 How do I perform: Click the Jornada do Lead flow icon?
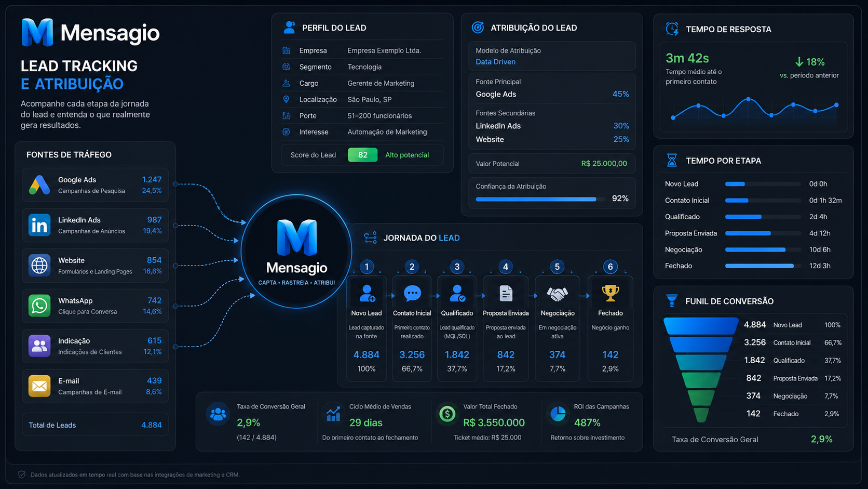pyautogui.click(x=370, y=238)
